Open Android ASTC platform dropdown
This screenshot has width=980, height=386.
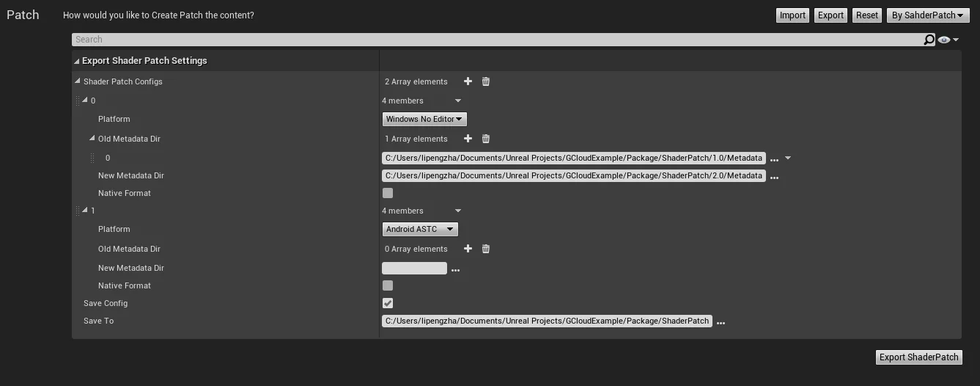click(x=420, y=229)
